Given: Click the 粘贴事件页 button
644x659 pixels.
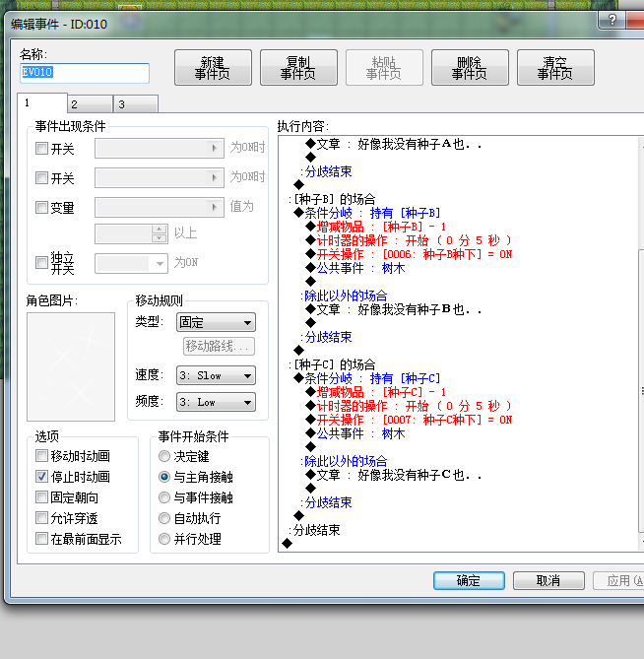Looking at the screenshot, I should click(384, 68).
